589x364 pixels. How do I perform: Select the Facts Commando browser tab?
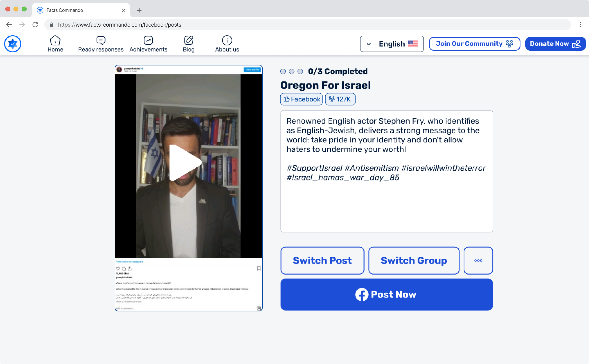coord(81,10)
